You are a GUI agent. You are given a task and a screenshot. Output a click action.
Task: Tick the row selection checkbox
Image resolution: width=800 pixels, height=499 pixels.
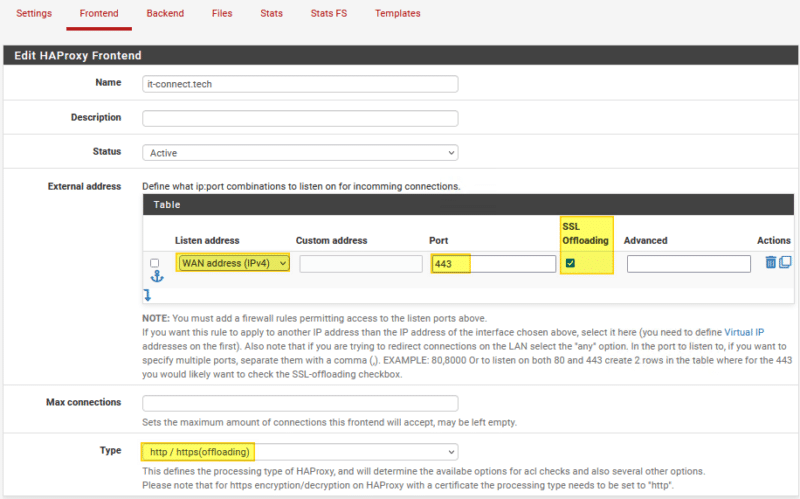(154, 263)
